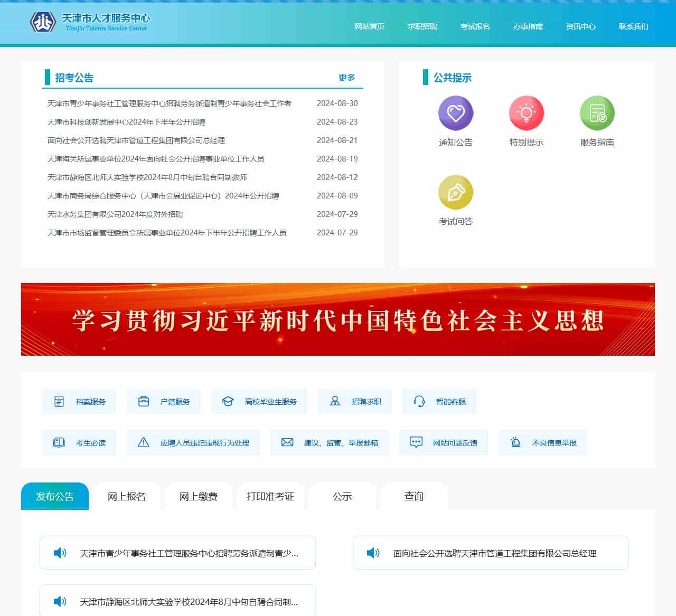Screen dimensions: 676x616
Task: Click the red 学习贯彻 banner image
Action: tap(338, 319)
